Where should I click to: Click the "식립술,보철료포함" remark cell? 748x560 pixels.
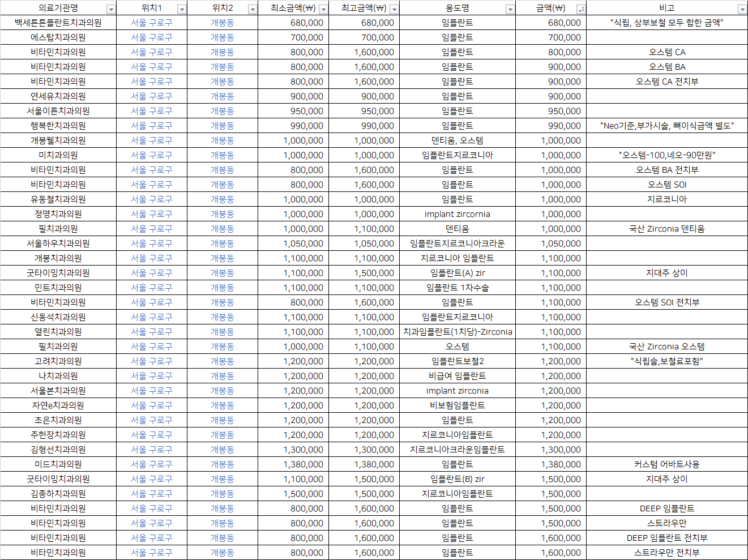pos(667,361)
